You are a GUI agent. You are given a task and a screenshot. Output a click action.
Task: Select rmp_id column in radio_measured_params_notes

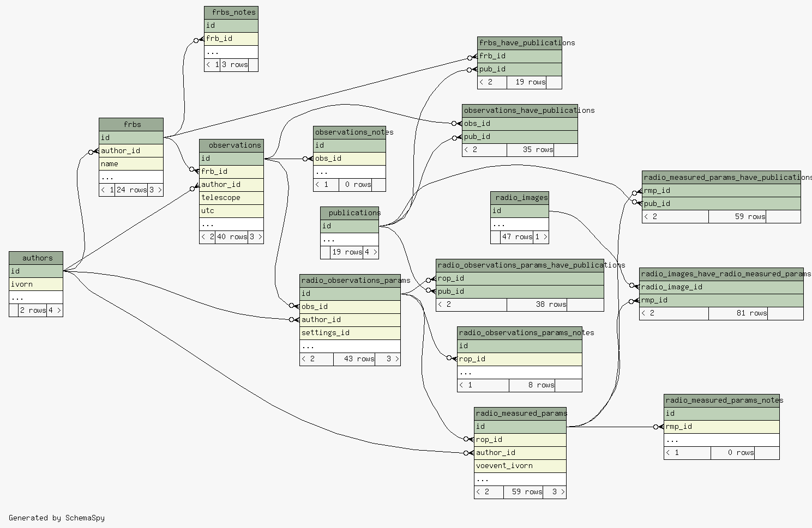[721, 427]
